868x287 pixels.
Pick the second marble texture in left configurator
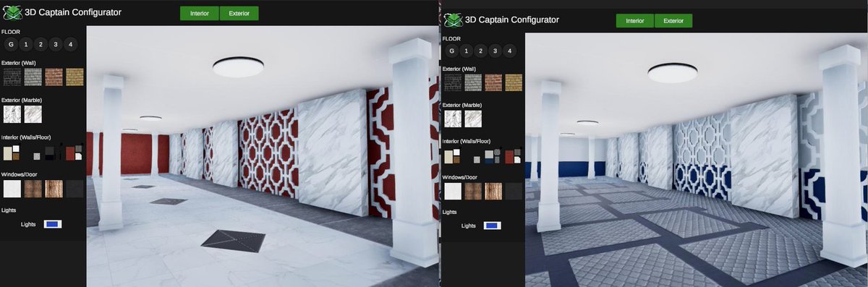(33, 114)
